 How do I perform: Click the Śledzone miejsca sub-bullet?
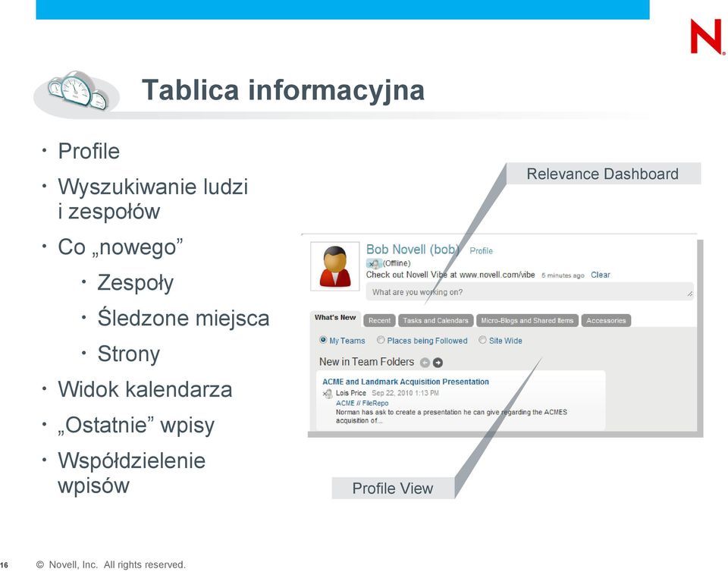[184, 319]
